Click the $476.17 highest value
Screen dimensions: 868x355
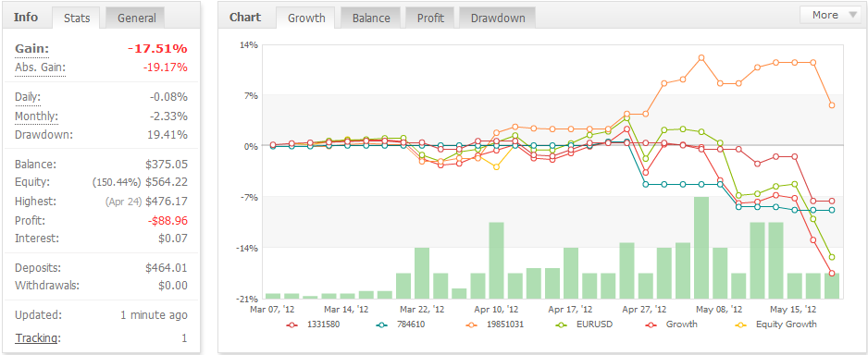[x=166, y=202]
